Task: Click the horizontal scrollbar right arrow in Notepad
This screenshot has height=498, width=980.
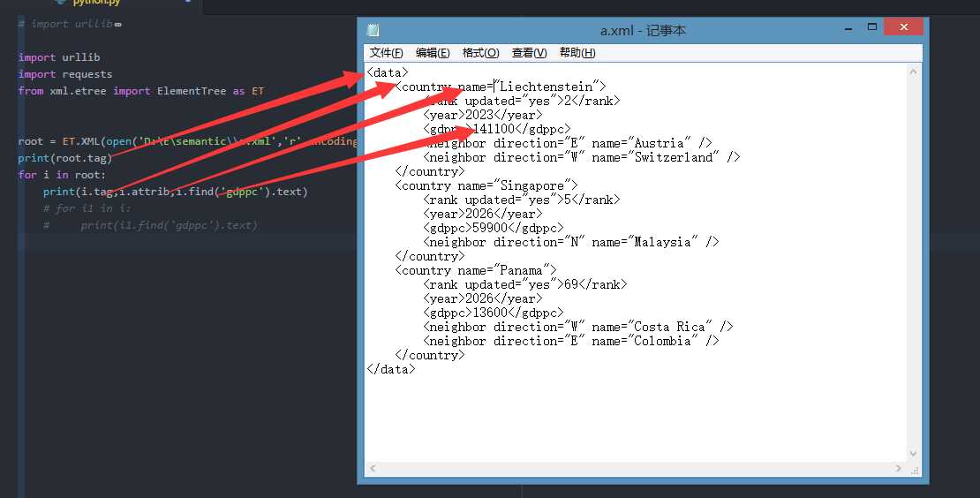Action: [899, 468]
